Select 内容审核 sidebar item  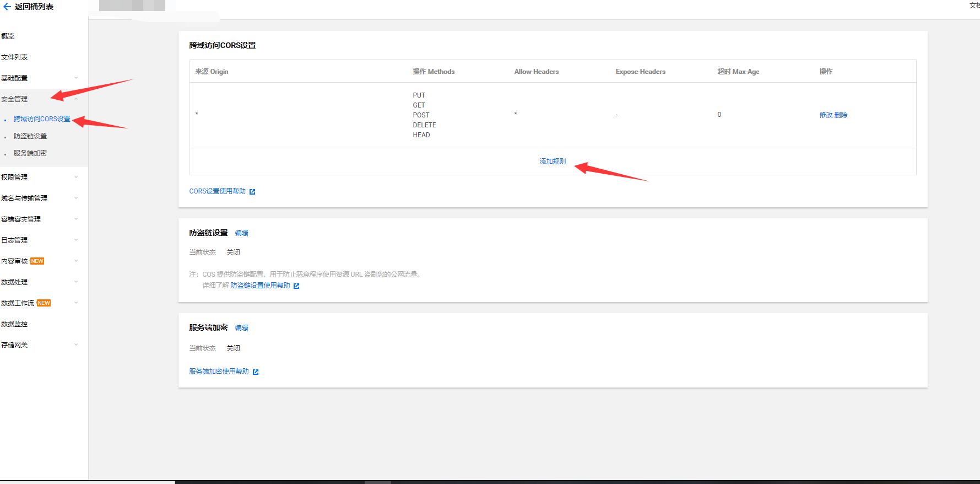click(x=14, y=261)
